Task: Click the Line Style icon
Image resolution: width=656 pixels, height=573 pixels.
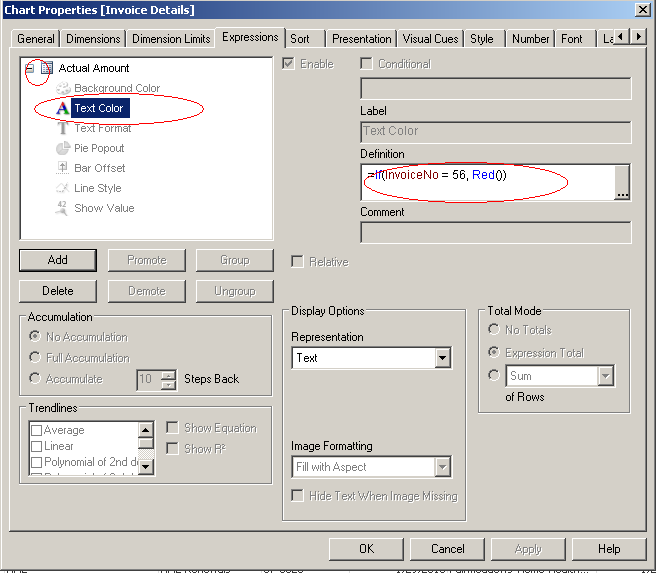Action: click(62, 188)
